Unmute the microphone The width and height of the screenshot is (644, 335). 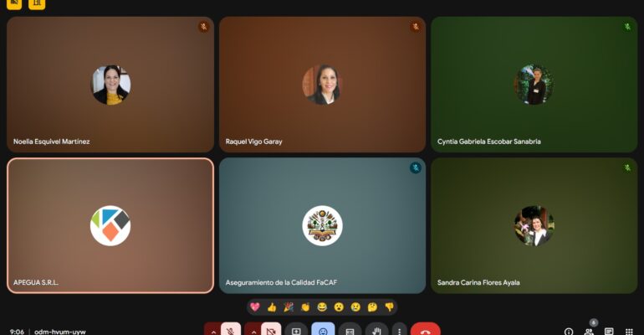tap(231, 330)
